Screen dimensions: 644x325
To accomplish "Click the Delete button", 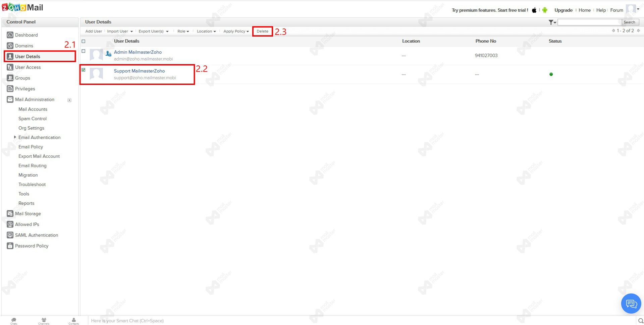I will [x=262, y=31].
